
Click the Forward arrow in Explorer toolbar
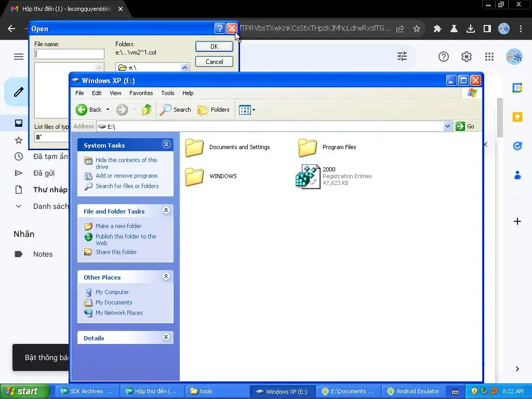coord(122,110)
